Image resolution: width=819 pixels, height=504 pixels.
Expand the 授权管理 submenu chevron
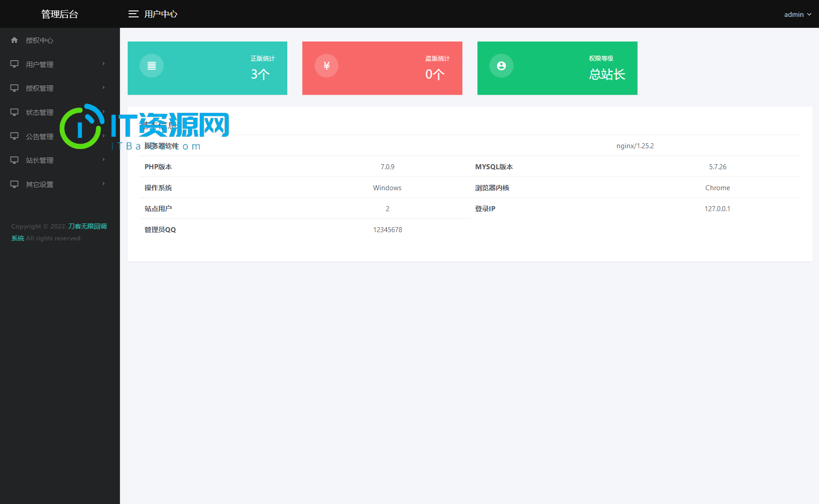click(104, 88)
